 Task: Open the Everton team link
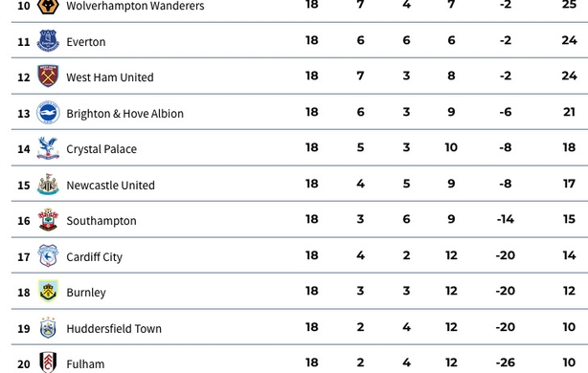tap(86, 42)
